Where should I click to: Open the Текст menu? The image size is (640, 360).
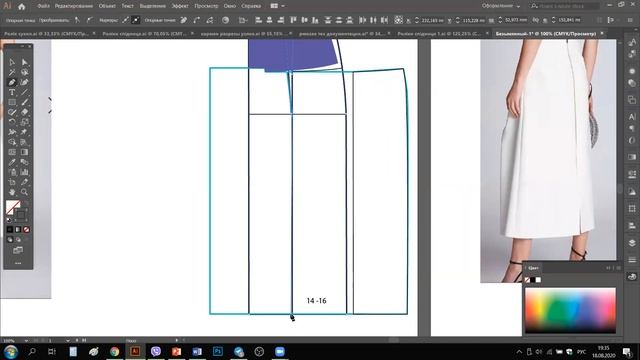pyautogui.click(x=127, y=6)
